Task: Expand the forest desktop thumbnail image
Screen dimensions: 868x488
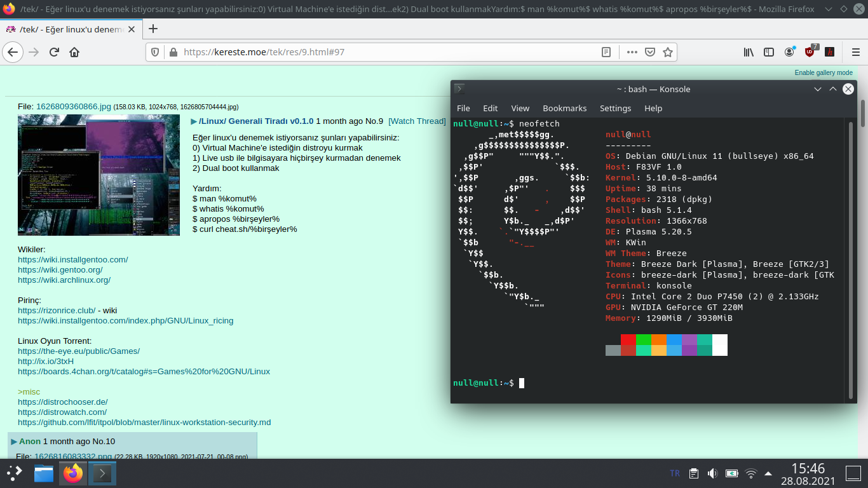Action: [x=98, y=175]
